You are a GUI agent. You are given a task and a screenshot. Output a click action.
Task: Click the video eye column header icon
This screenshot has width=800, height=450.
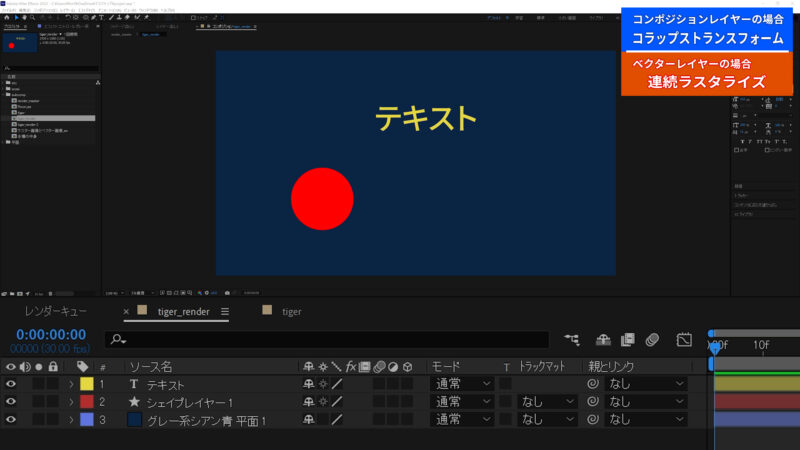(11, 366)
